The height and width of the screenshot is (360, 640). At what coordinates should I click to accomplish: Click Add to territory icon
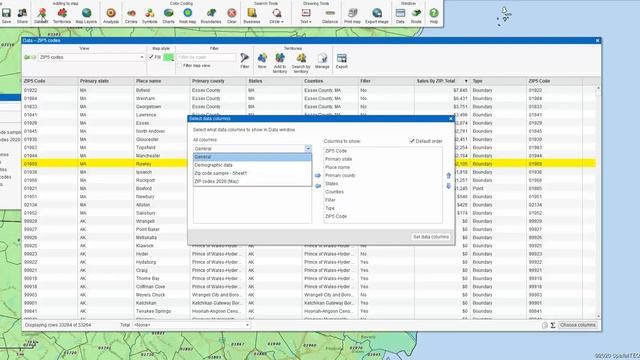pyautogui.click(x=280, y=62)
